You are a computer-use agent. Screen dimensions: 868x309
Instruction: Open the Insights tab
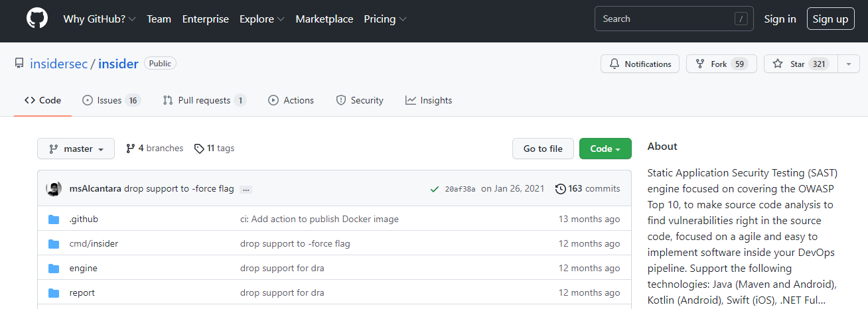(429, 100)
